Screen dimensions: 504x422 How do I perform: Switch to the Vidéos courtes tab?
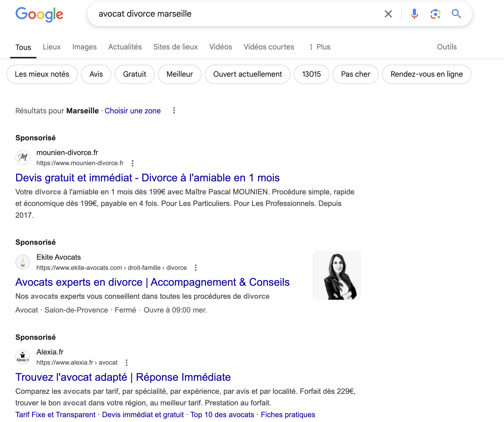pos(269,47)
